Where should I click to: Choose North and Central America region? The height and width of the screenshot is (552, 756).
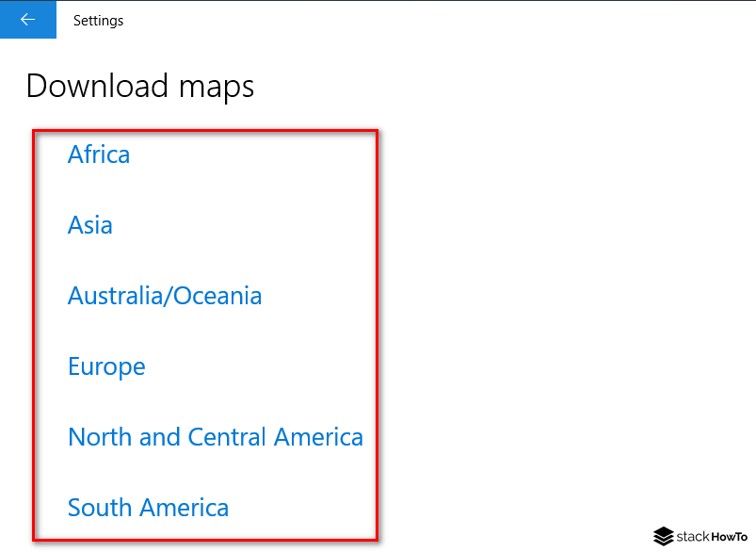215,437
